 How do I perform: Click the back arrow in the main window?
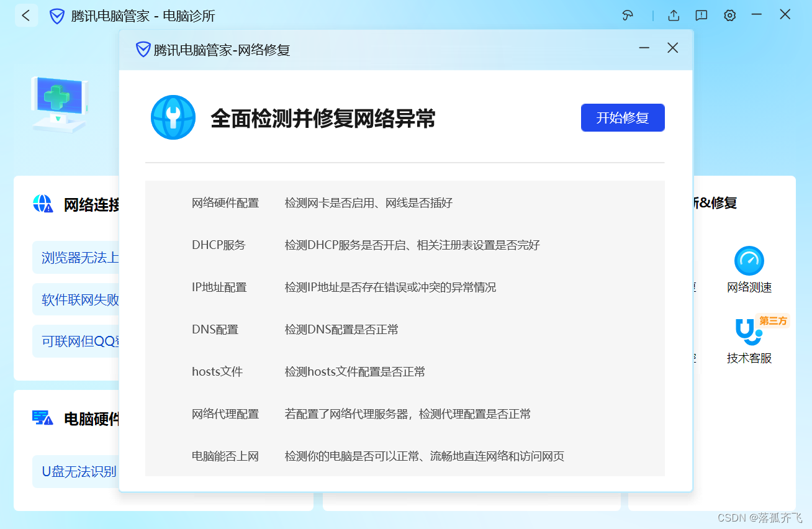26,16
